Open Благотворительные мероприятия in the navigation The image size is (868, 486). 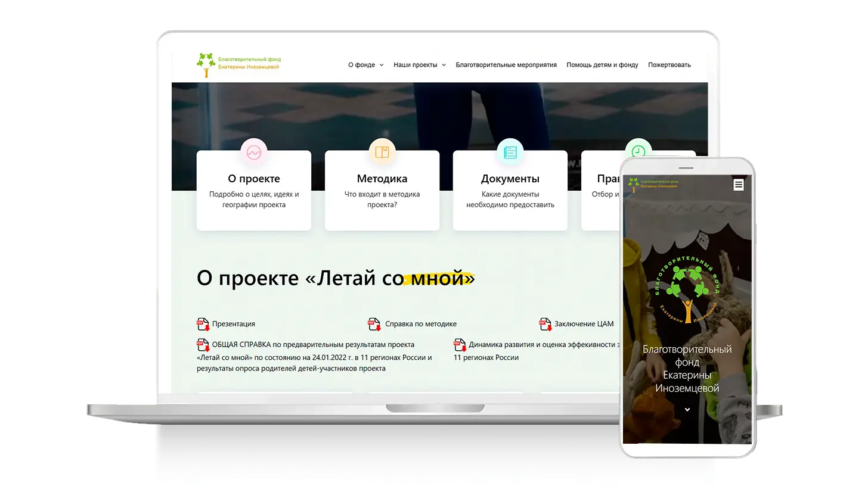506,65
